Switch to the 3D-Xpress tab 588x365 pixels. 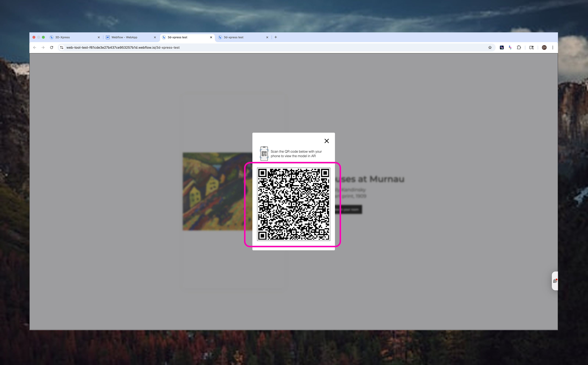72,37
